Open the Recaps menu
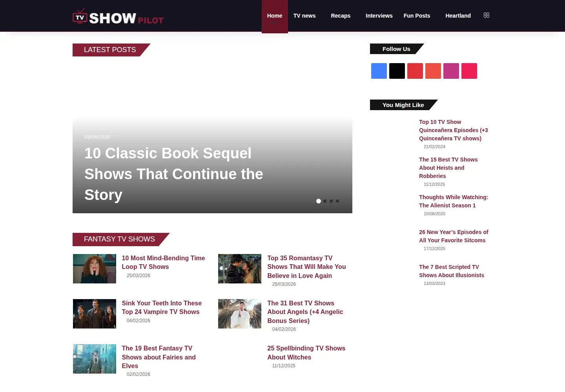 [x=341, y=16]
